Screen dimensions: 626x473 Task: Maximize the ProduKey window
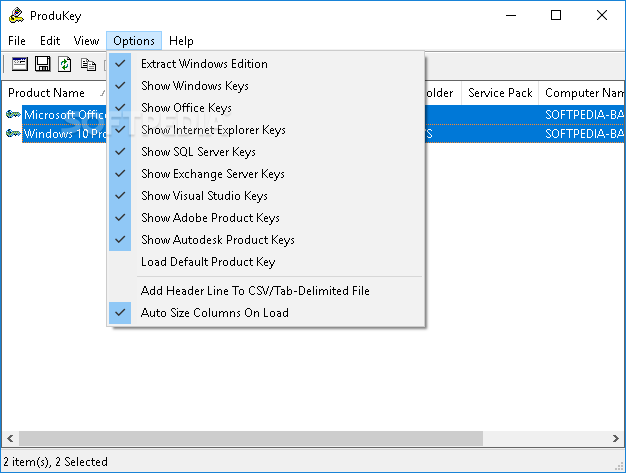556,15
